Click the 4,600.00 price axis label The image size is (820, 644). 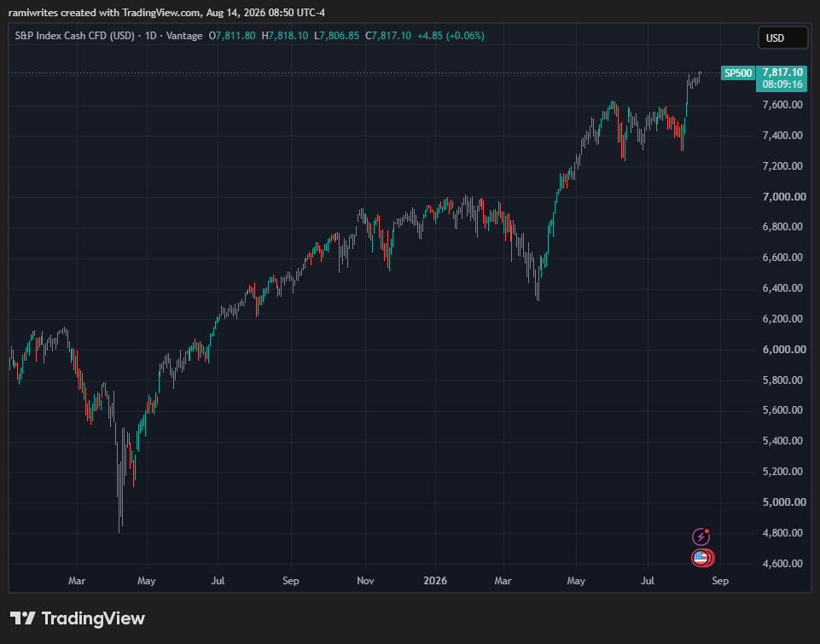[782, 563]
